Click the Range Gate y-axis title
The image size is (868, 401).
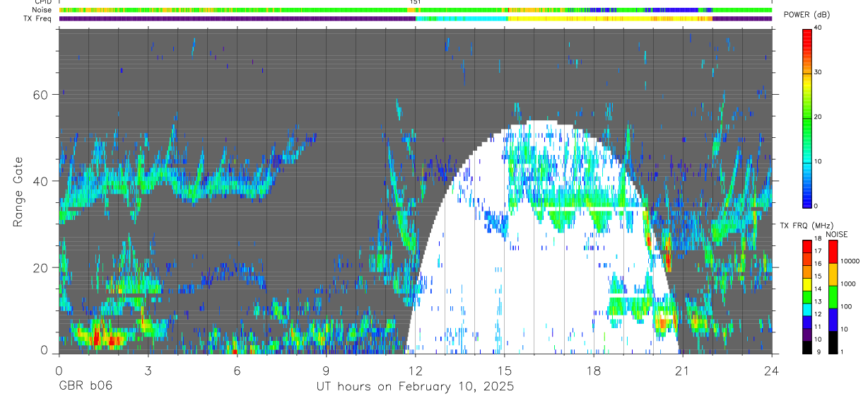(18, 192)
